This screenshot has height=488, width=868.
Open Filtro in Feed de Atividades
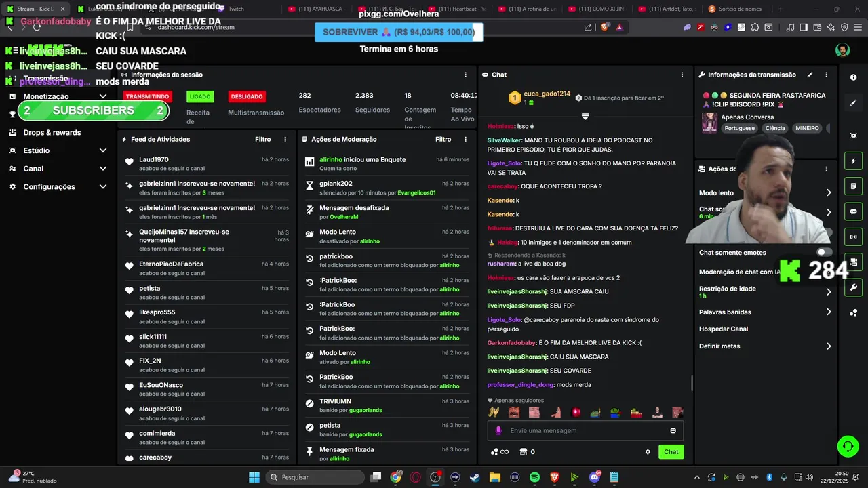coord(263,139)
